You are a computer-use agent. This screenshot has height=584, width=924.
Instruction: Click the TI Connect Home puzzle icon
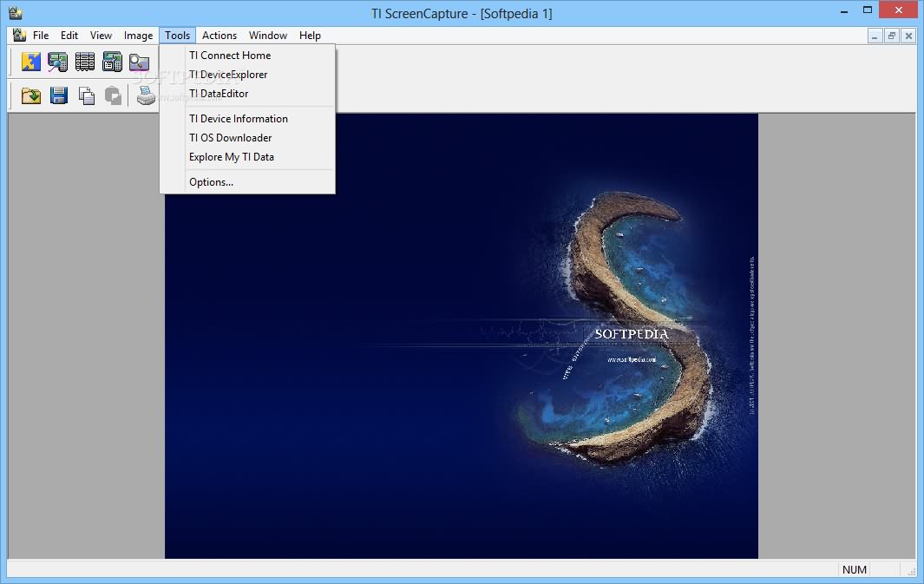coord(30,62)
